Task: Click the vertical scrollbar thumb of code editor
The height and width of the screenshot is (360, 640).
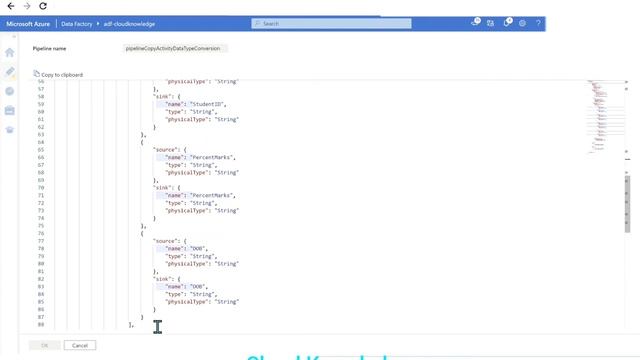Action: tap(627, 204)
